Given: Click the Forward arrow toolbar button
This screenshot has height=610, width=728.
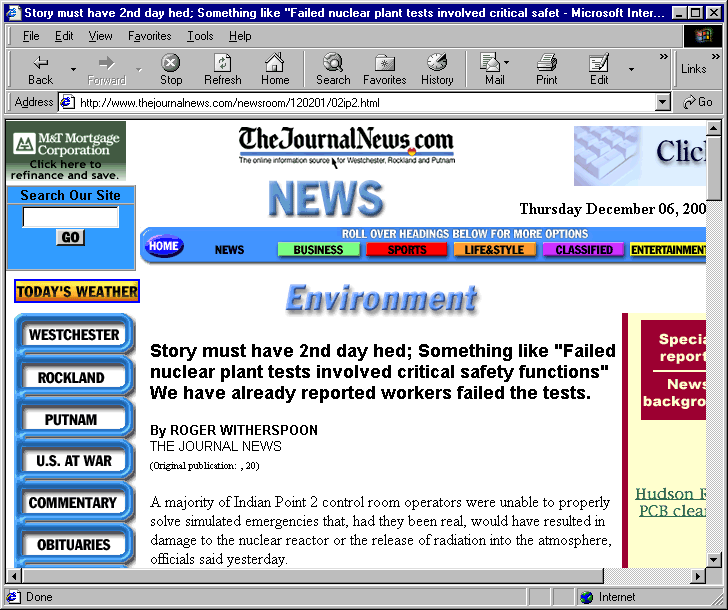Looking at the screenshot, I should (106, 70).
